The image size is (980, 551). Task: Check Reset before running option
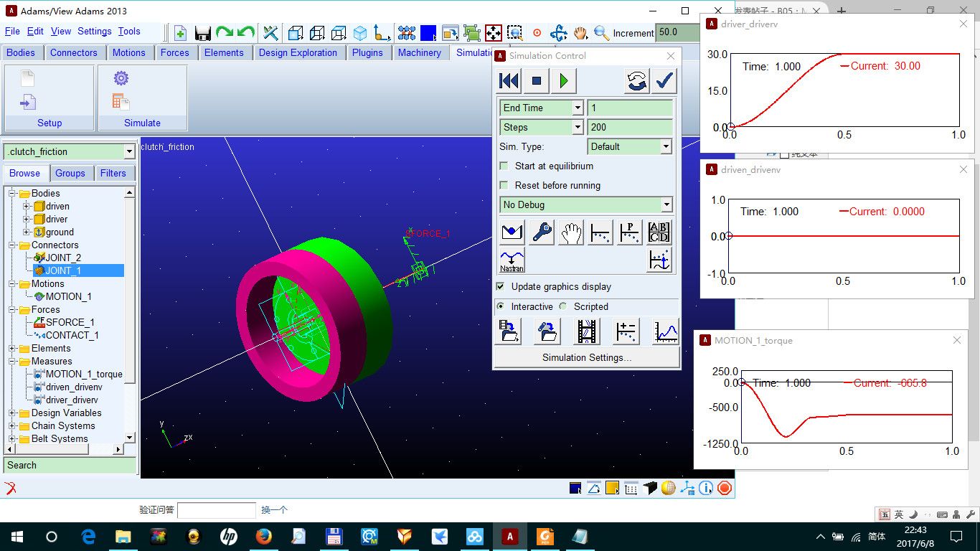tap(504, 185)
